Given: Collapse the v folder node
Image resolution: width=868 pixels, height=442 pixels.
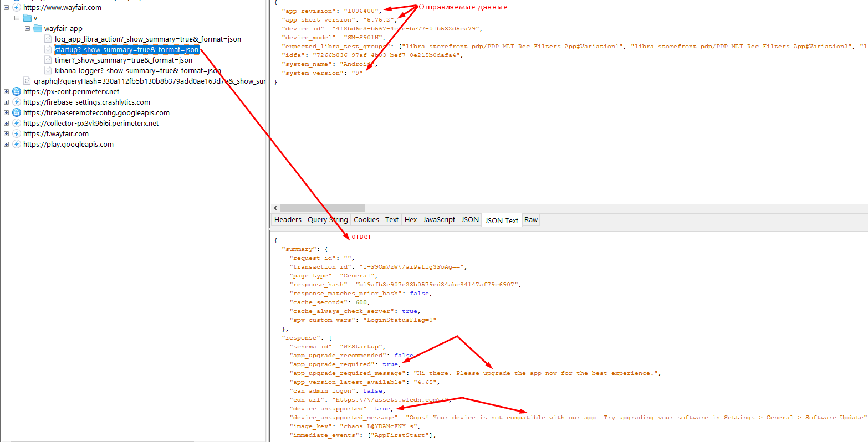Looking at the screenshot, I should pyautogui.click(x=17, y=18).
